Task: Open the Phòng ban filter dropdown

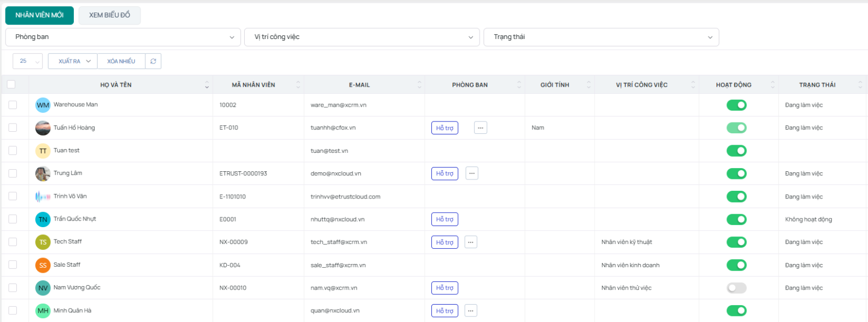Action: pyautogui.click(x=123, y=37)
